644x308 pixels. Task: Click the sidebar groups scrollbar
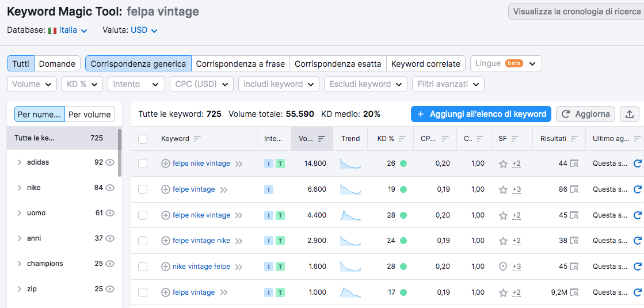[120, 153]
